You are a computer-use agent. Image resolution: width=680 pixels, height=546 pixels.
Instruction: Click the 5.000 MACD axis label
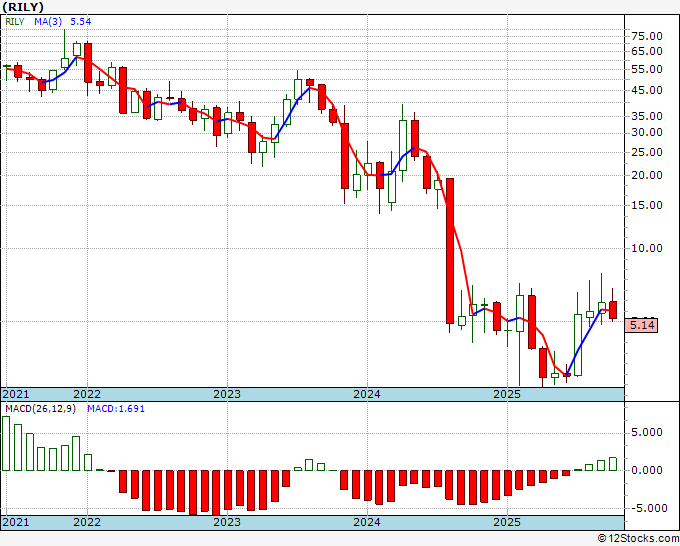[647, 432]
